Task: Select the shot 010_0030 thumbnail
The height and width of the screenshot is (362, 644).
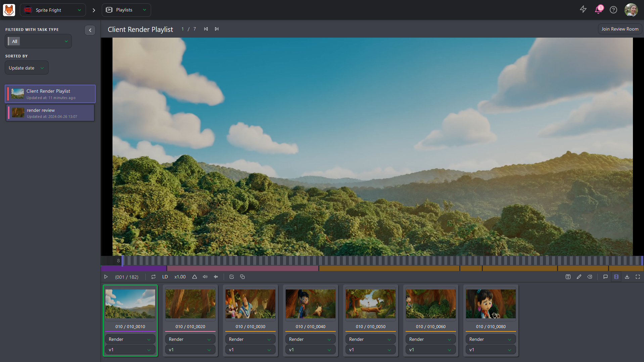Action: 250,304
